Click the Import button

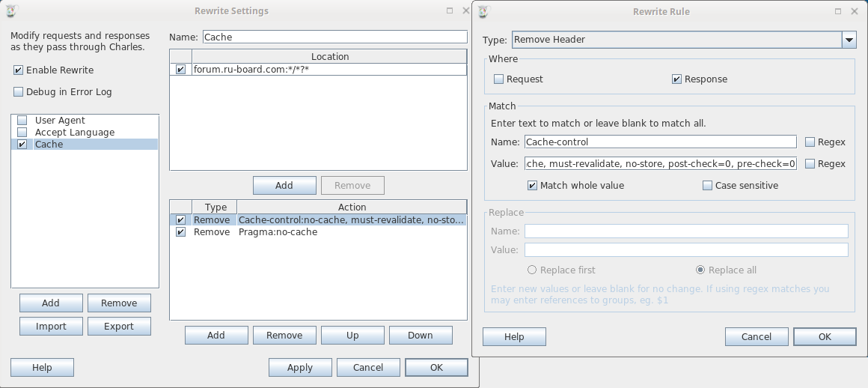51,327
